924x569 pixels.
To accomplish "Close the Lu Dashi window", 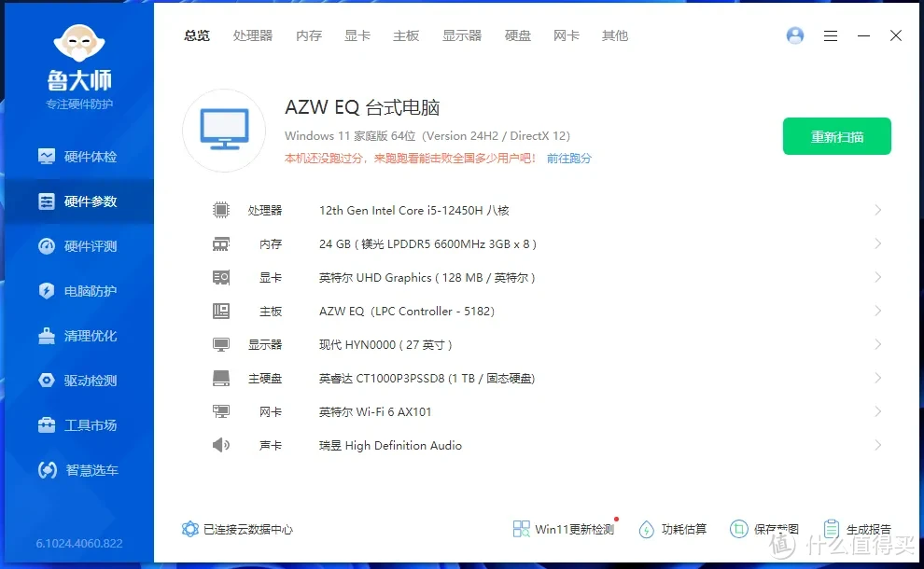I will (x=896, y=36).
